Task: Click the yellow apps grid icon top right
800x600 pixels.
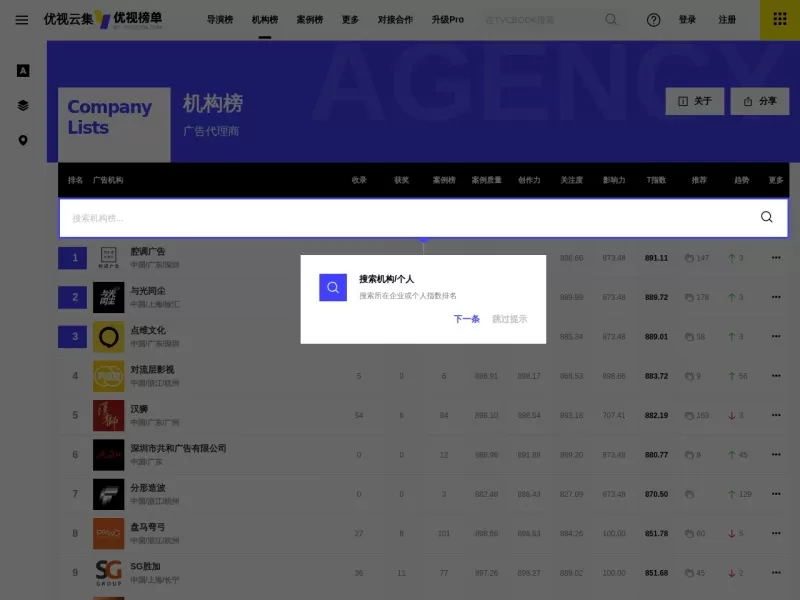Action: [780, 20]
